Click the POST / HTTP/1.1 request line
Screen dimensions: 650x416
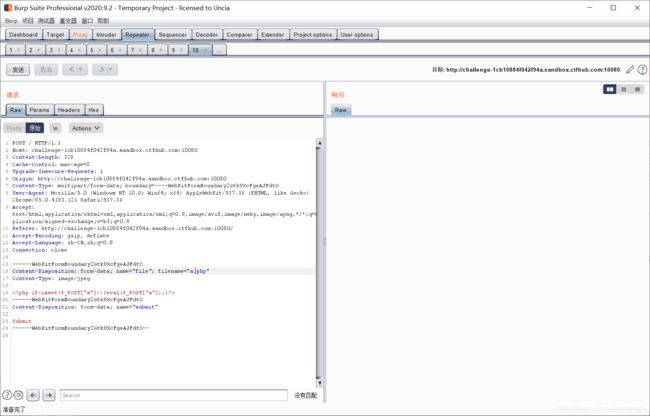tap(36, 143)
